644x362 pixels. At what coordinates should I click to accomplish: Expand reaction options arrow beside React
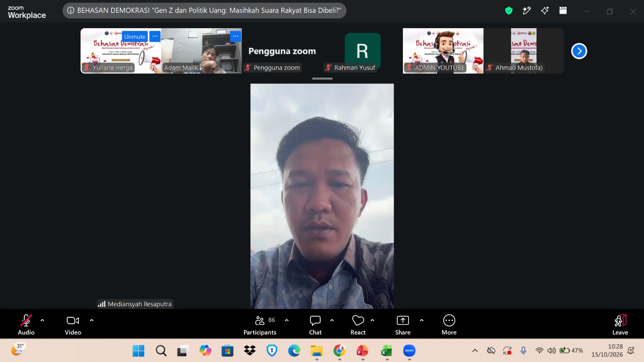[x=372, y=321]
